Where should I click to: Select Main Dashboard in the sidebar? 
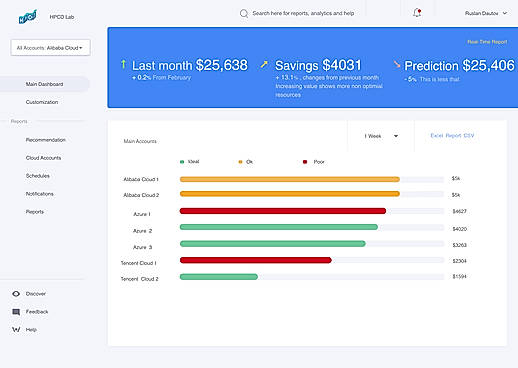coord(44,84)
